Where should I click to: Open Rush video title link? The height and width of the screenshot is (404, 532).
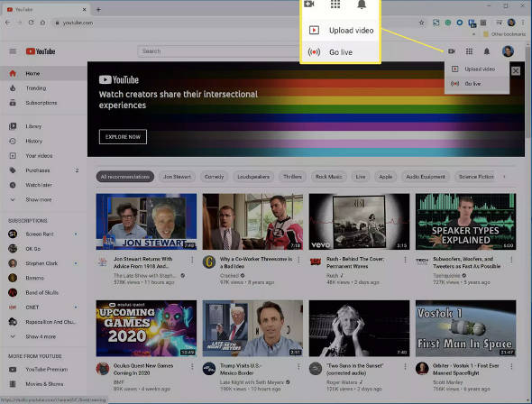pos(355,262)
